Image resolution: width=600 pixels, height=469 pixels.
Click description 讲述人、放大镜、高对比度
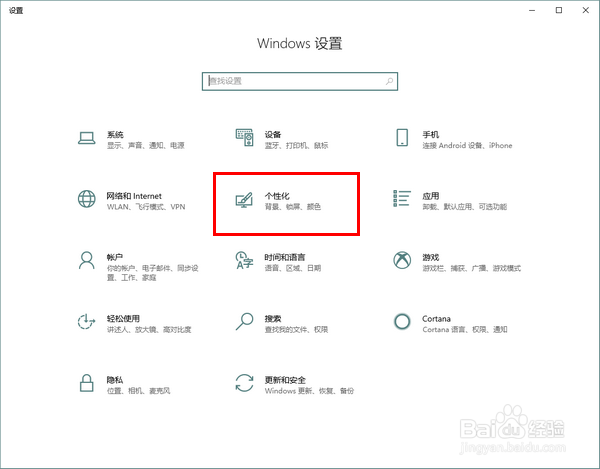(149, 329)
